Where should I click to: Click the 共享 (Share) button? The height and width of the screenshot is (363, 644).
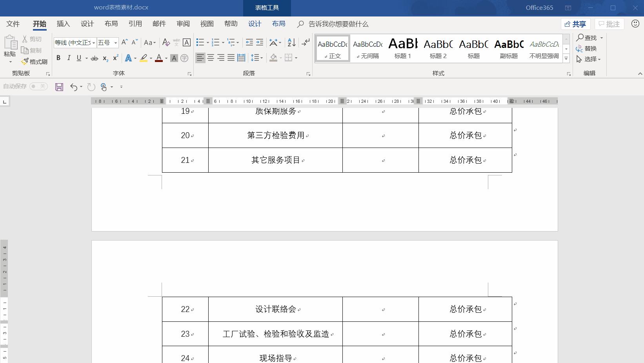(x=575, y=24)
